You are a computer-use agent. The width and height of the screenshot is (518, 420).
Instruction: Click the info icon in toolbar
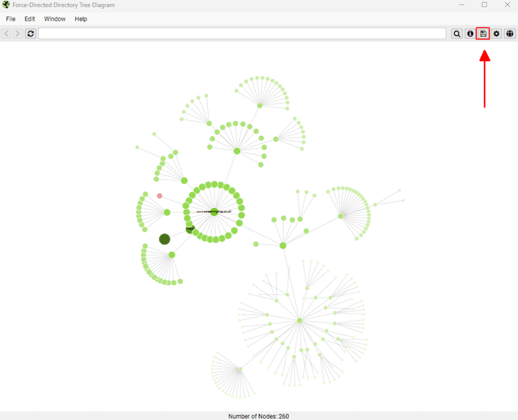470,34
